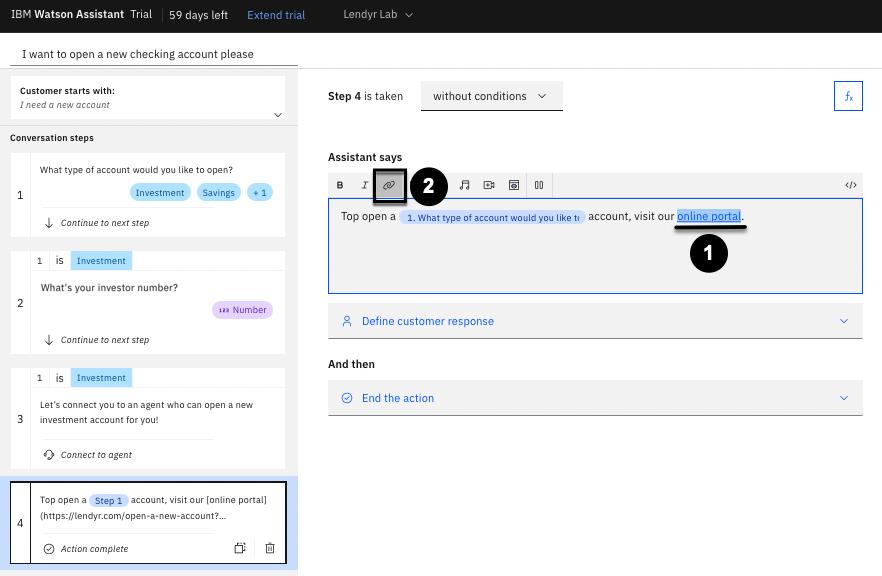Apply italic formatting in the editor toolbar
The width and height of the screenshot is (882, 576).
coord(364,185)
